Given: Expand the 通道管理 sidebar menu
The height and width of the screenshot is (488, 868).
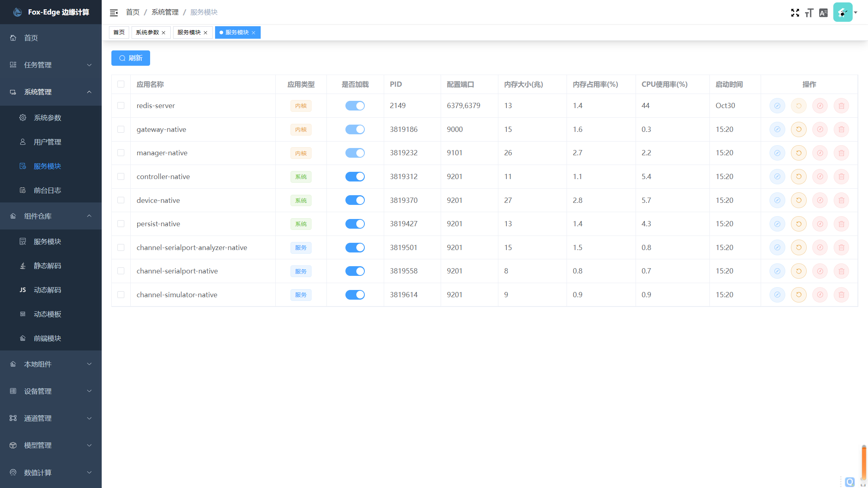Looking at the screenshot, I should click(x=51, y=418).
